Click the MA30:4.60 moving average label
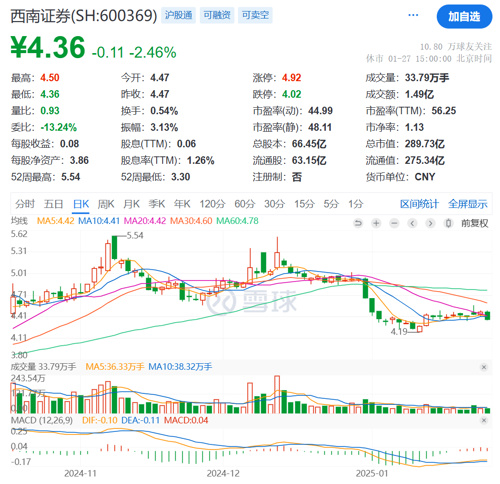The height and width of the screenshot is (484, 500). point(191,221)
